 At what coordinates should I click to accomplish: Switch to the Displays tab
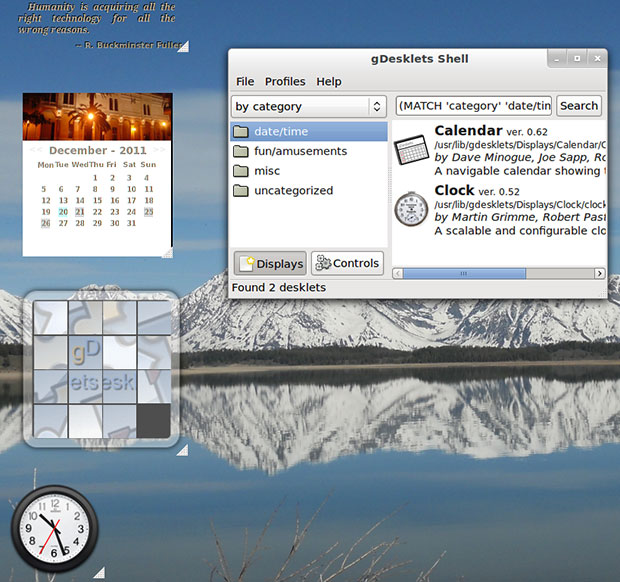pos(270,263)
